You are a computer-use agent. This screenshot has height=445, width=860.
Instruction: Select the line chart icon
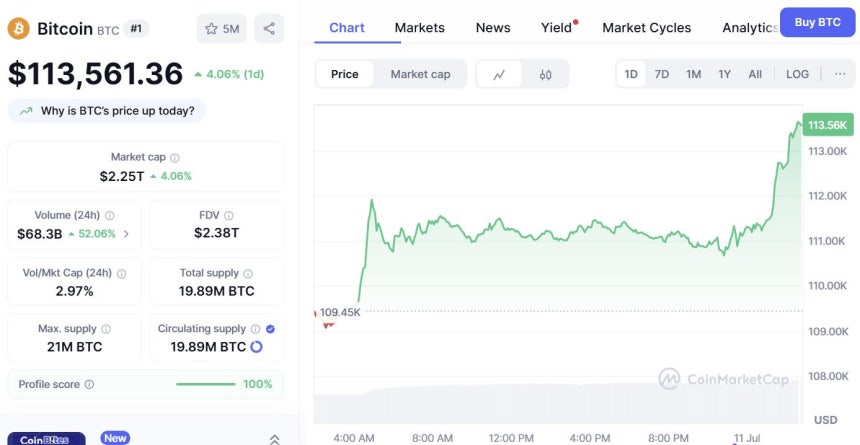(x=499, y=74)
